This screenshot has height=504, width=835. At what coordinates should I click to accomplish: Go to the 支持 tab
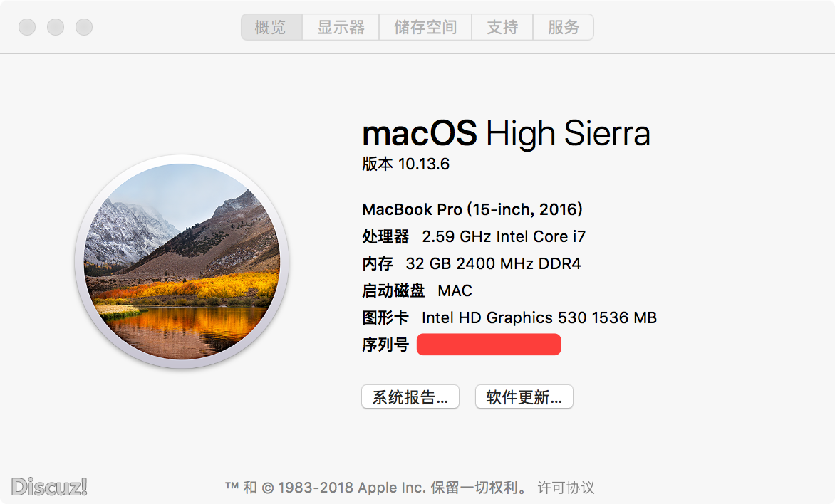pos(502,28)
